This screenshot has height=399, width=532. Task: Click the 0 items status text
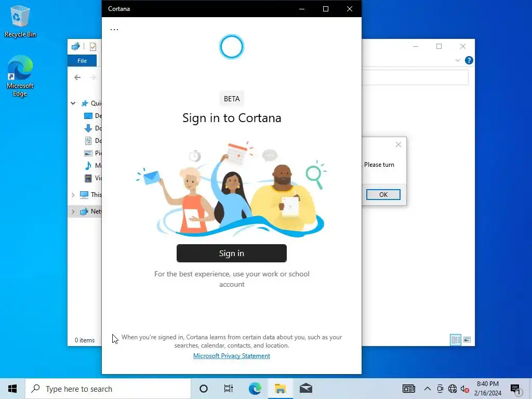coord(85,340)
